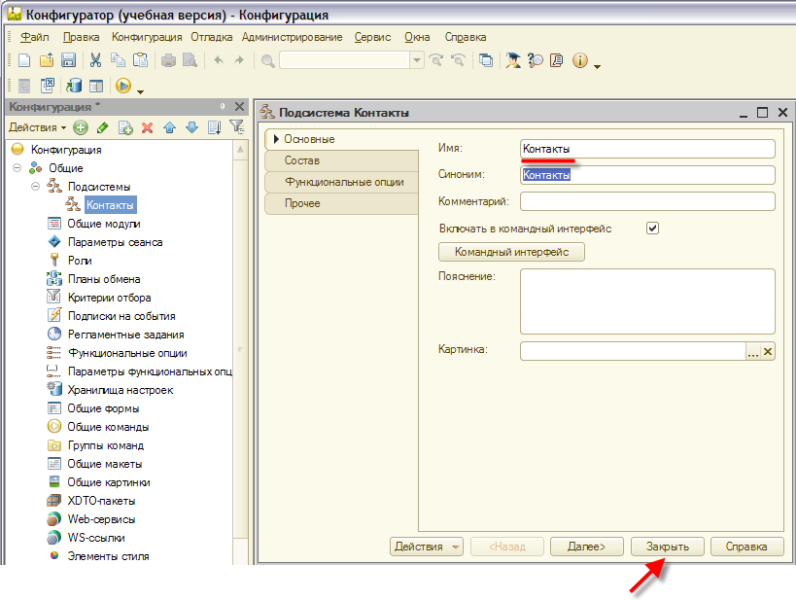Click the green plus Add icon
The height and width of the screenshot is (600, 796).
click(80, 127)
